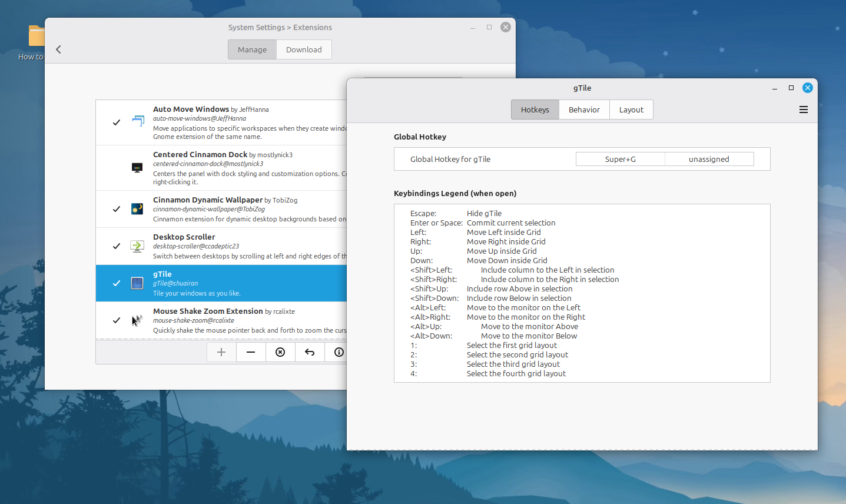
Task: Click the 'Global Hotkey for gTile' label
Action: [x=450, y=159]
